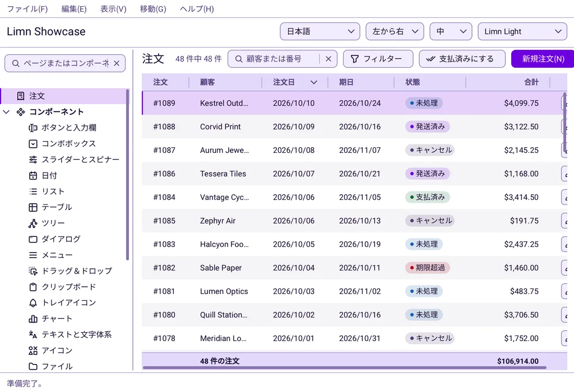Click date 2026/10/05 in Halcyon row
The width and height of the screenshot is (574, 392).
294,244
